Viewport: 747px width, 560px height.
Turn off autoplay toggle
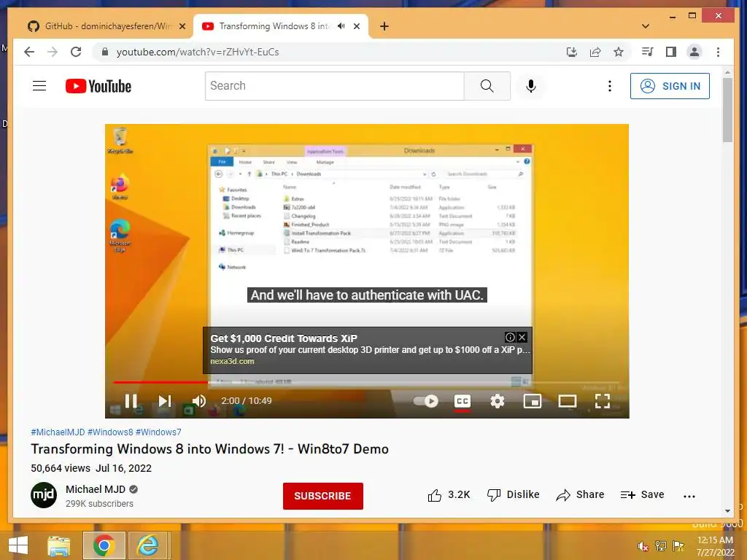point(425,401)
